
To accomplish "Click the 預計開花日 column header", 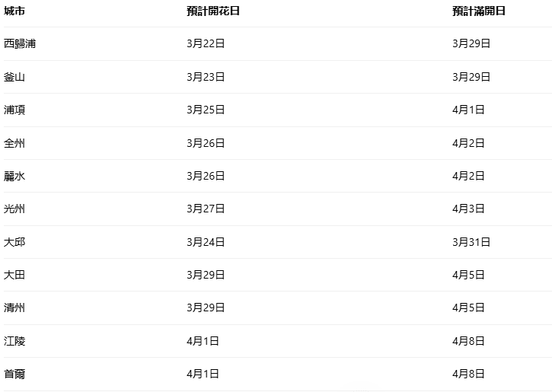I will 213,11.
